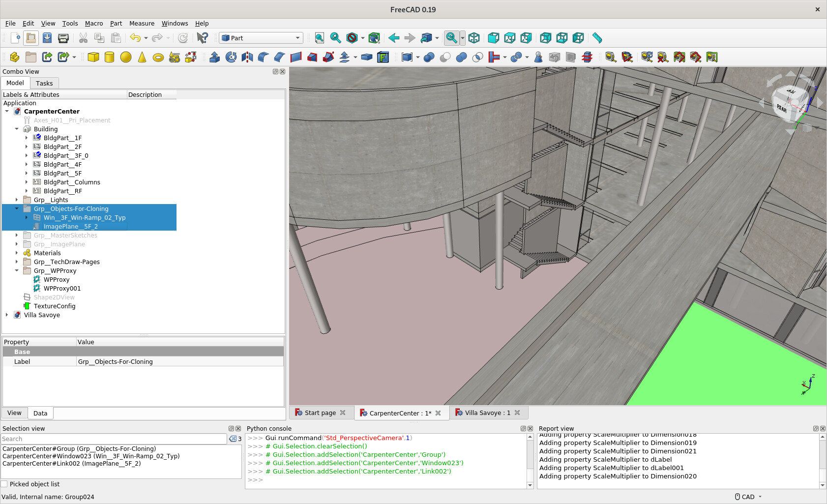Open the Windows menu
827x504 pixels.
point(175,23)
